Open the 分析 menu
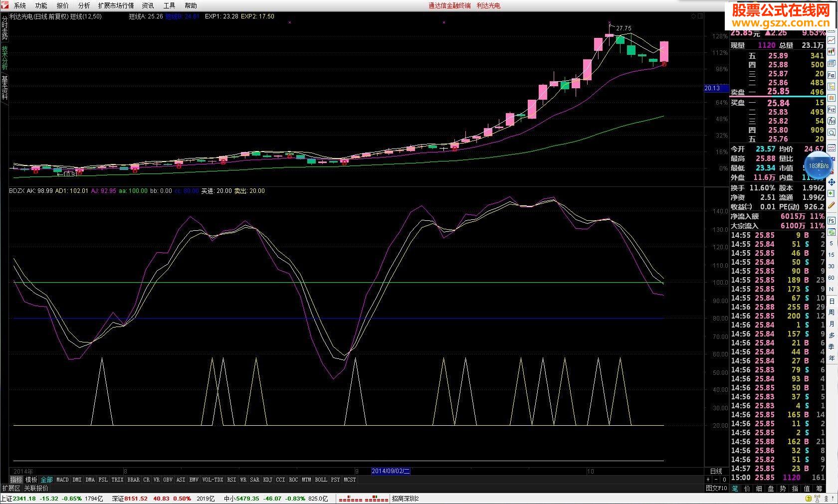The image size is (838, 504). (84, 5)
